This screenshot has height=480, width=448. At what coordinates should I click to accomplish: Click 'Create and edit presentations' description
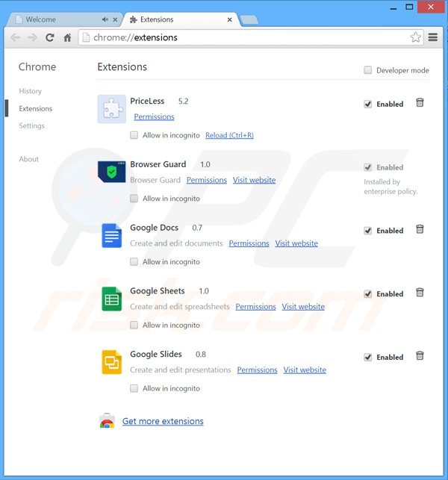[x=181, y=370]
